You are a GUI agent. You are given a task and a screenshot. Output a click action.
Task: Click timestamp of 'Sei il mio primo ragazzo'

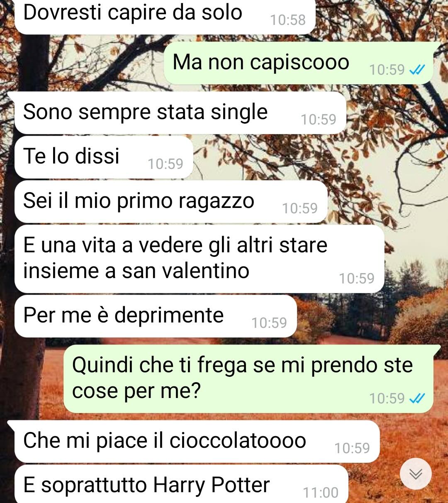click(300, 208)
